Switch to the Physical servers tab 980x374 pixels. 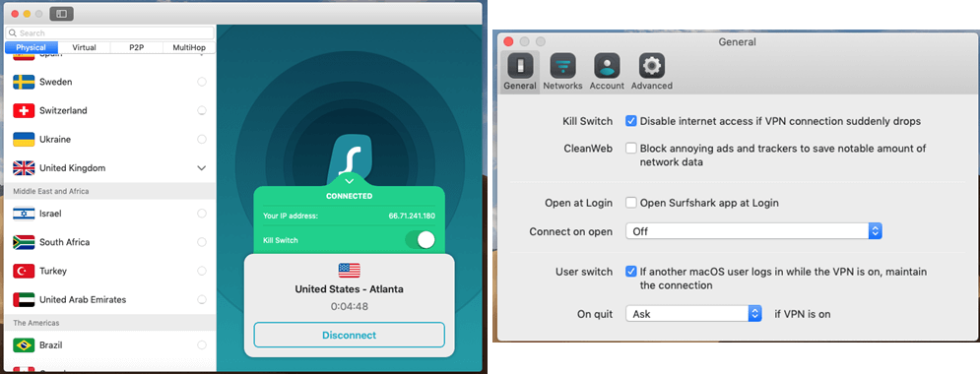32,47
